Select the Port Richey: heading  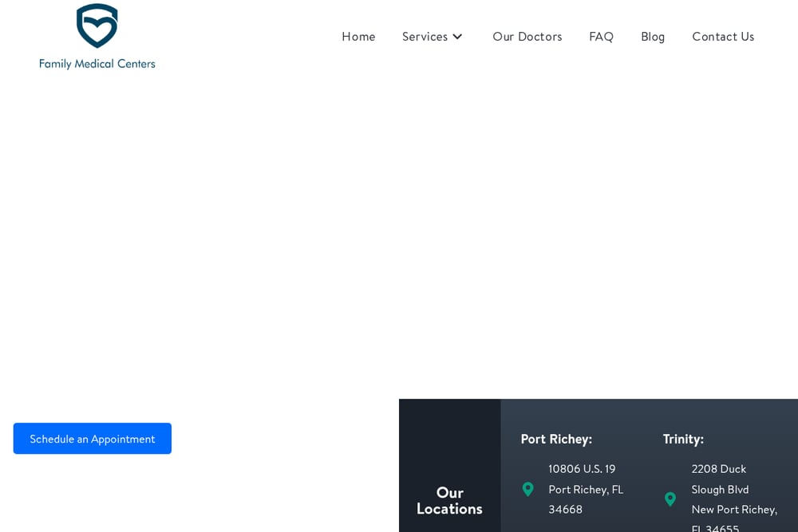pos(556,439)
